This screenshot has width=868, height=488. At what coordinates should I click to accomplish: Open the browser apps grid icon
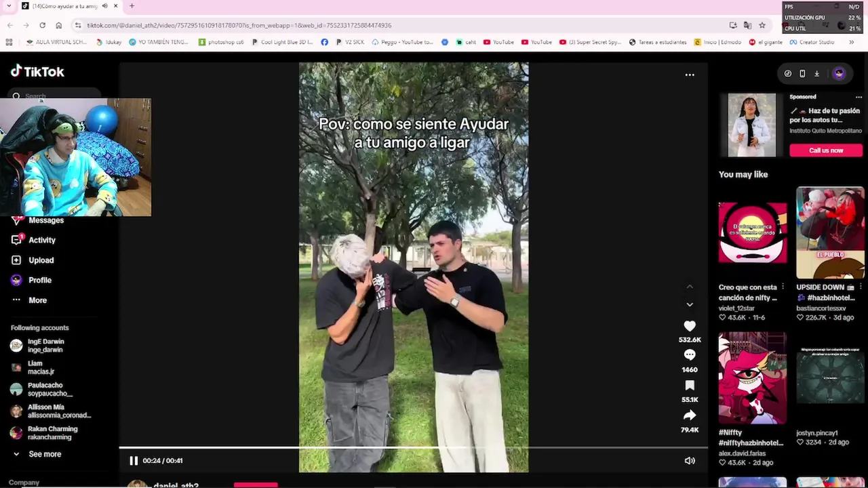click(9, 42)
